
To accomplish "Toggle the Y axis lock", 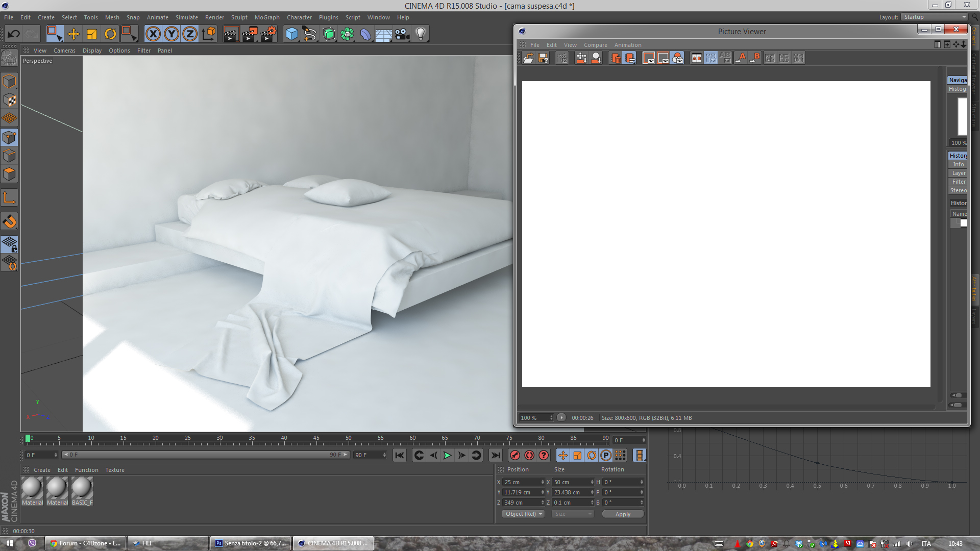I will pos(171,34).
